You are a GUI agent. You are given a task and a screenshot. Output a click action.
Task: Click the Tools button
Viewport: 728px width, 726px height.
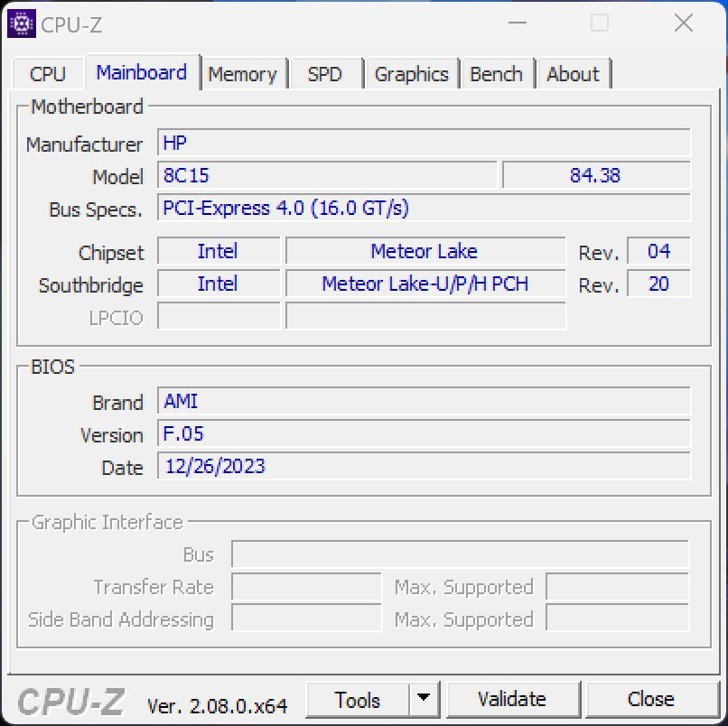358,700
